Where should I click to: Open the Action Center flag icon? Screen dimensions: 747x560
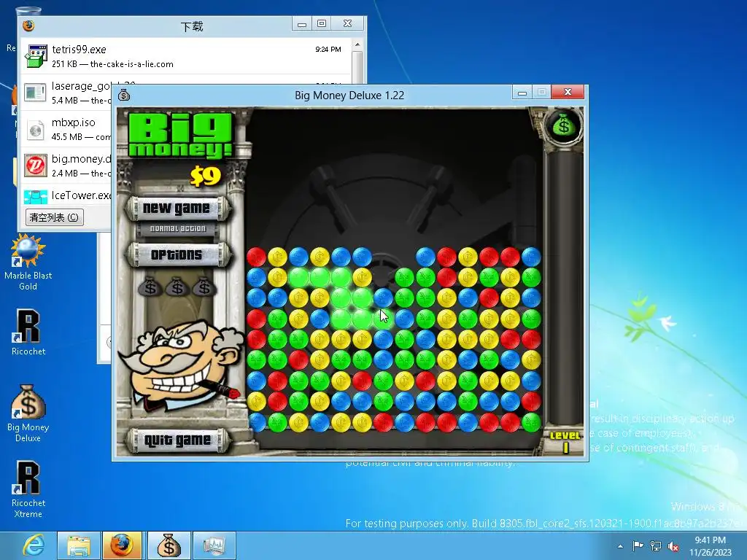pyautogui.click(x=638, y=545)
